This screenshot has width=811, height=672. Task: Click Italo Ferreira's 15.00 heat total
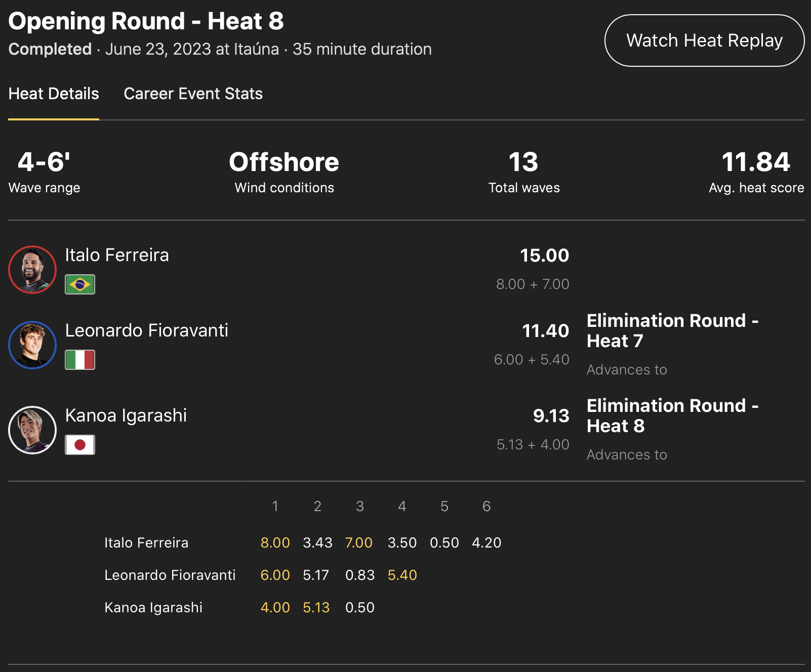[x=544, y=256]
